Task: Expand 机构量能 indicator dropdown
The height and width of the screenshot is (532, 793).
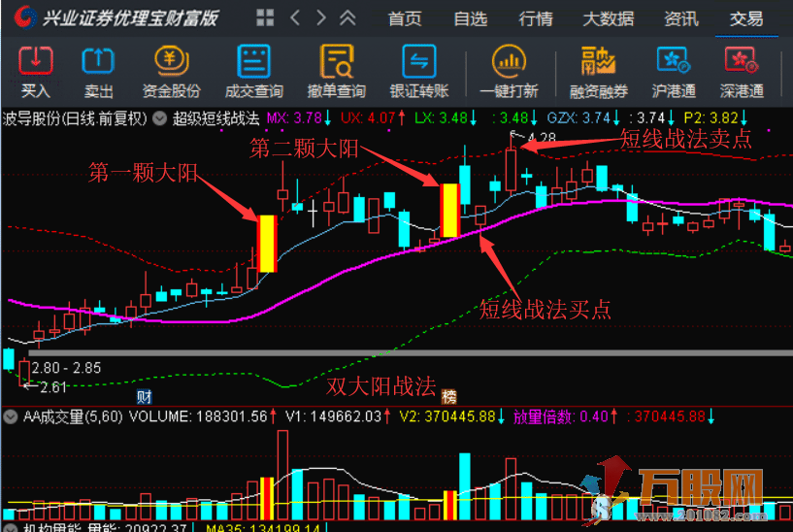Action: (11, 527)
